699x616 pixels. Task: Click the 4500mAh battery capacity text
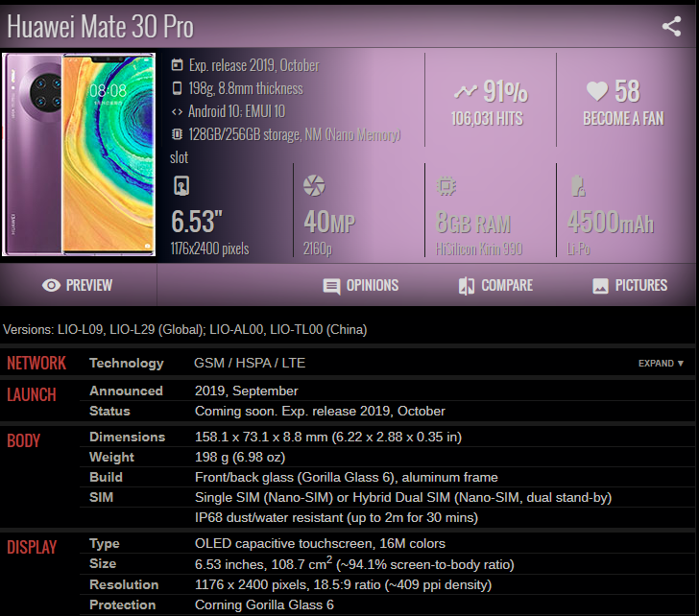[x=611, y=222]
